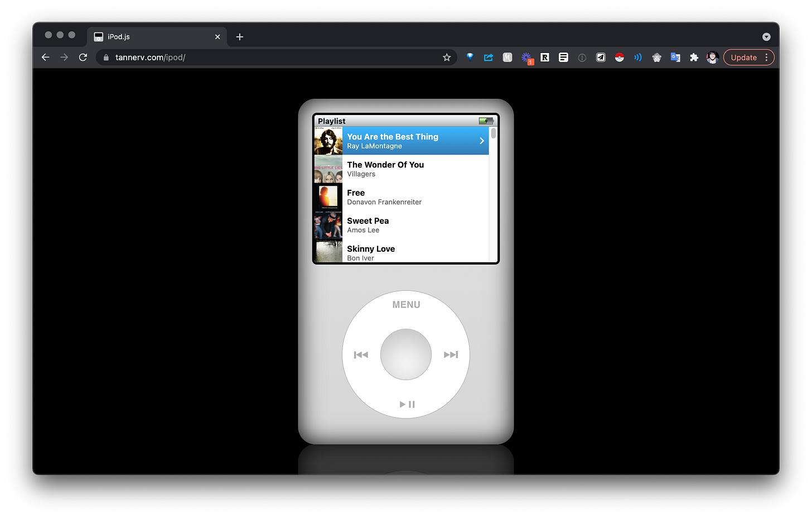812x518 pixels.
Task: Open the Google Translate extension
Action: (675, 57)
